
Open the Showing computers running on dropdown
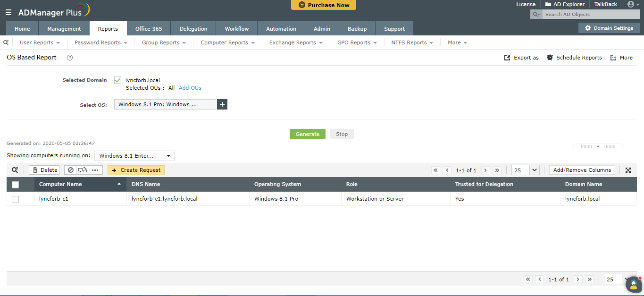(134, 156)
